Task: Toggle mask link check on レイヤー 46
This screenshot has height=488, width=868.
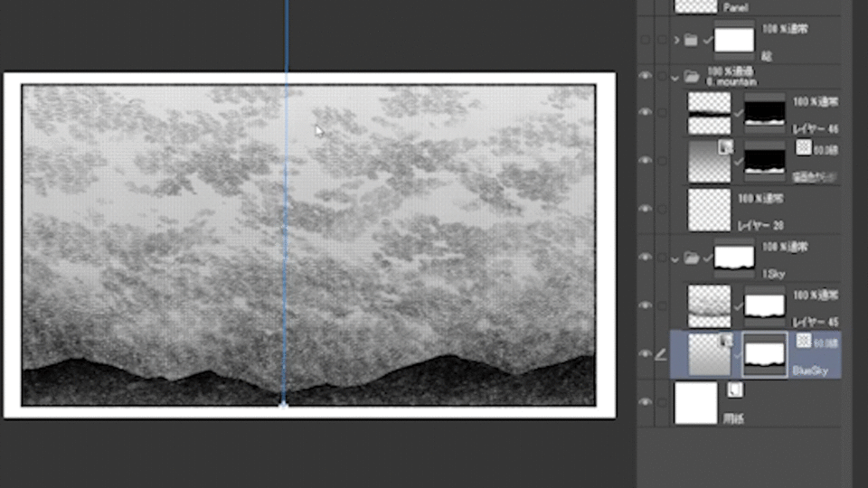Action: [x=738, y=114]
